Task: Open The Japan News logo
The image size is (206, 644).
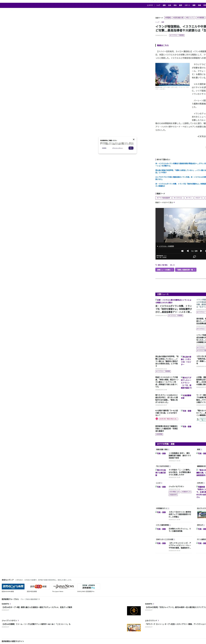Action: pos(64,586)
